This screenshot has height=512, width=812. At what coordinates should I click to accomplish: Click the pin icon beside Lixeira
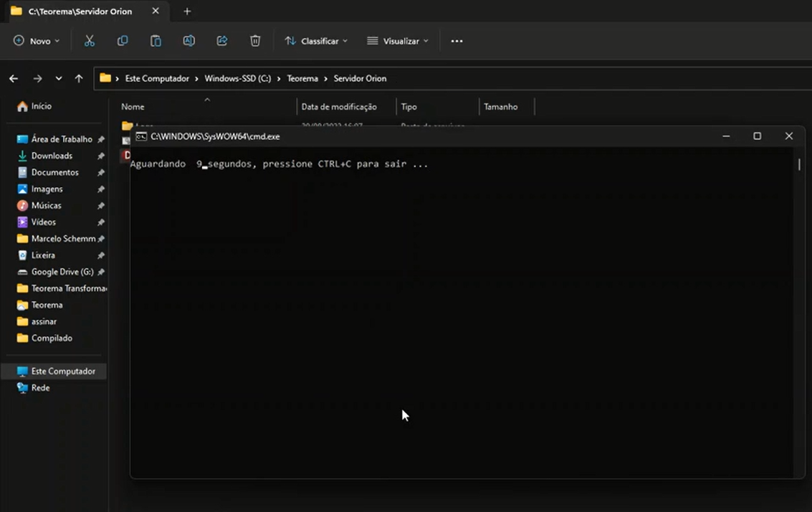point(101,255)
